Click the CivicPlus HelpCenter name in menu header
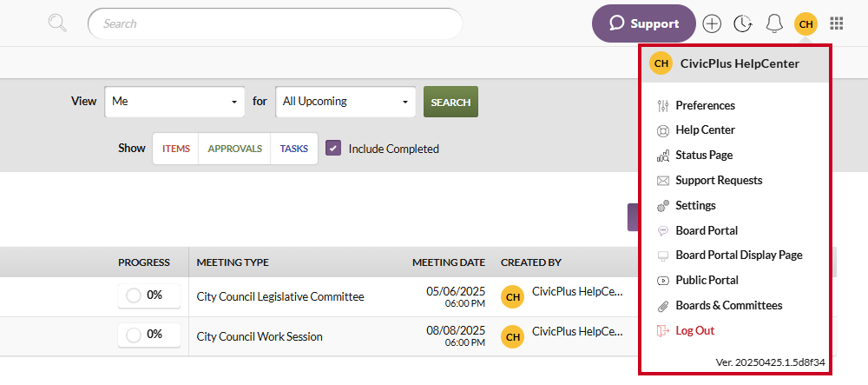Image resolution: width=868 pixels, height=385 pixels. click(x=740, y=63)
